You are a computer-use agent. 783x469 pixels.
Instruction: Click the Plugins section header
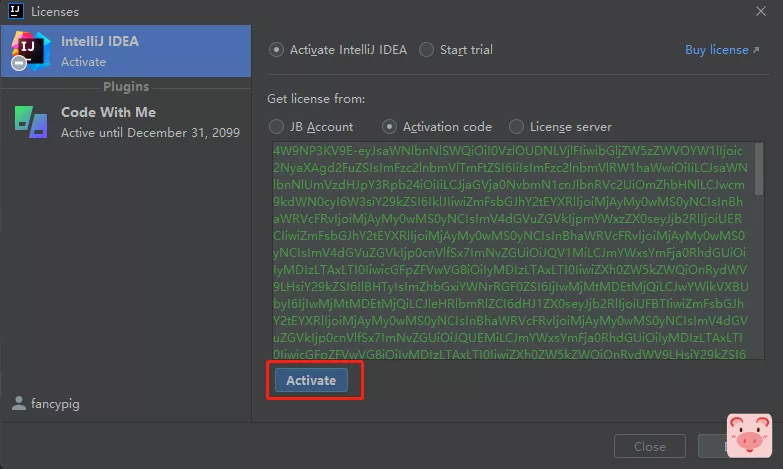point(126,87)
